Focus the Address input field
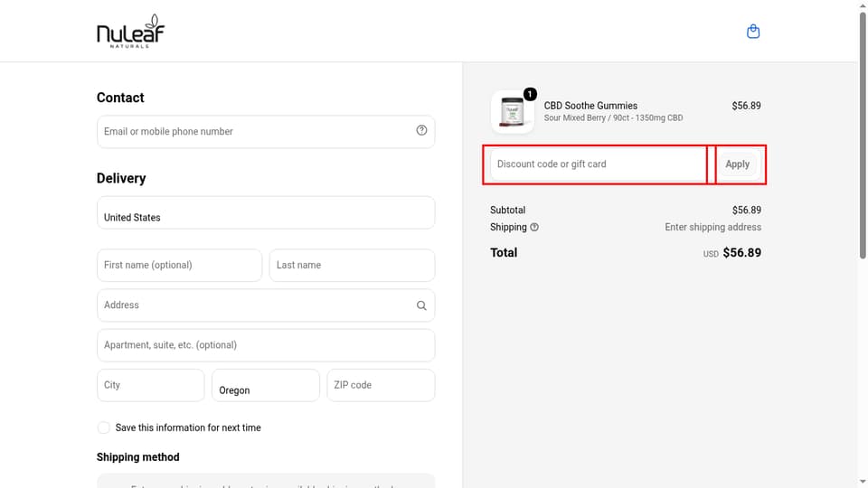 pyautogui.click(x=266, y=305)
